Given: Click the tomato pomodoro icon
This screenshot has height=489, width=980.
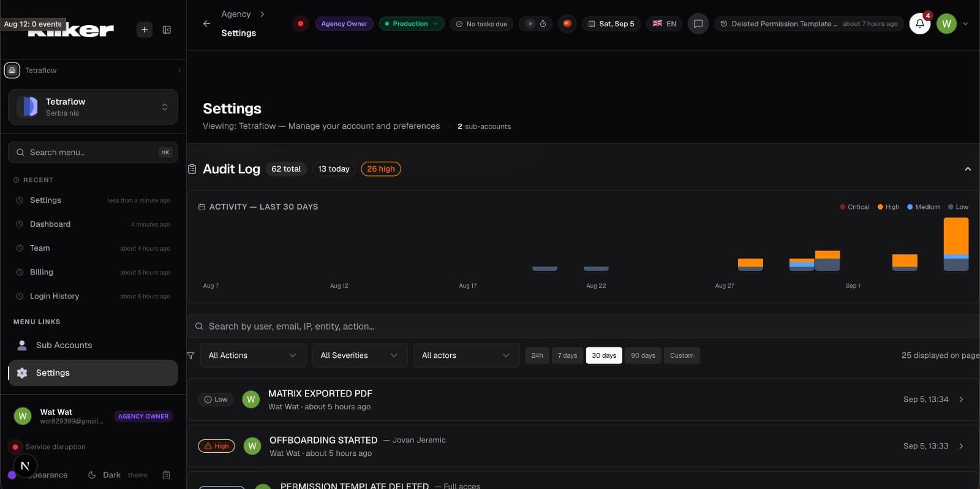Looking at the screenshot, I should click(567, 24).
